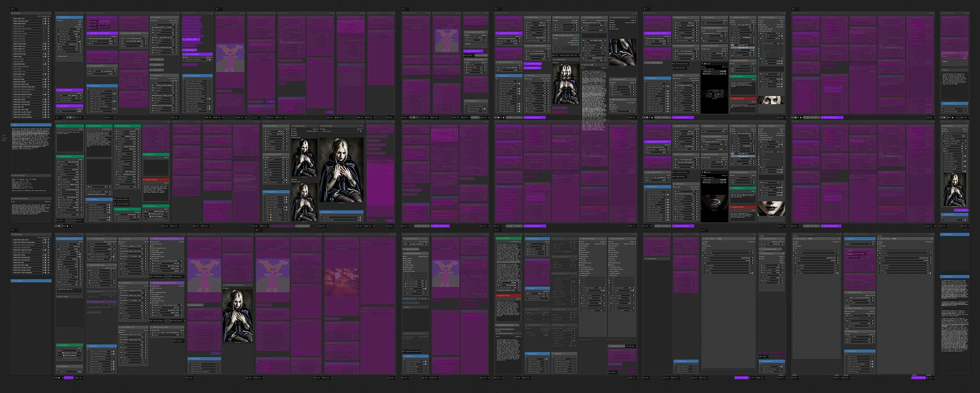Click mirrored woman preview in Detailer: Tiles group

coord(566,84)
